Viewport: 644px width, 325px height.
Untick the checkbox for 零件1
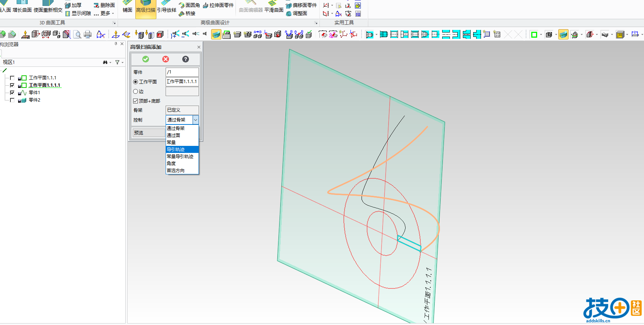pos(12,93)
